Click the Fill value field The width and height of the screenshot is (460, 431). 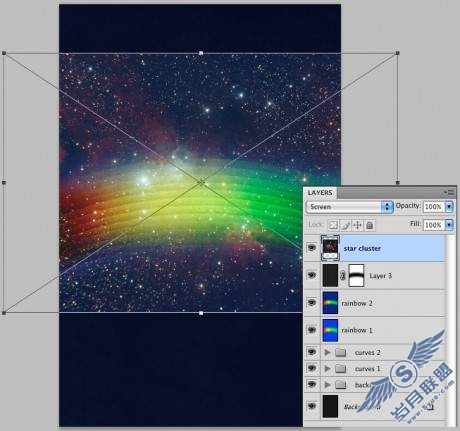pos(434,225)
